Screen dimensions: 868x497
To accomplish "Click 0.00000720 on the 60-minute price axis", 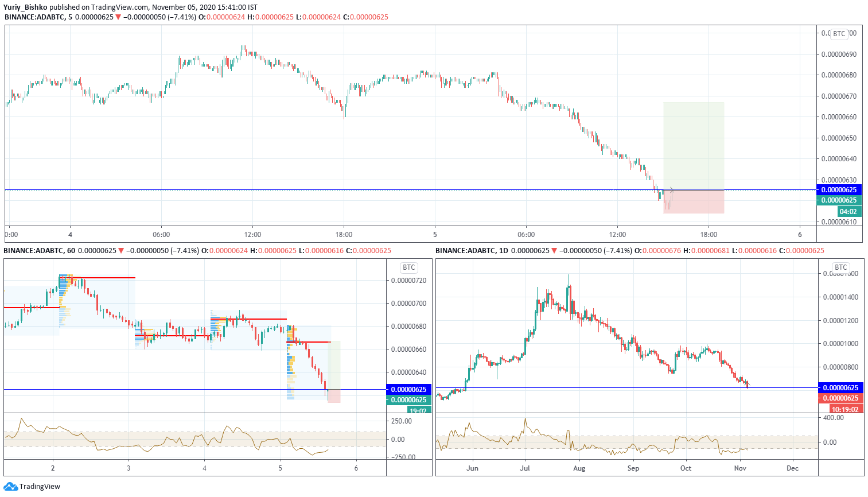I will 409,281.
